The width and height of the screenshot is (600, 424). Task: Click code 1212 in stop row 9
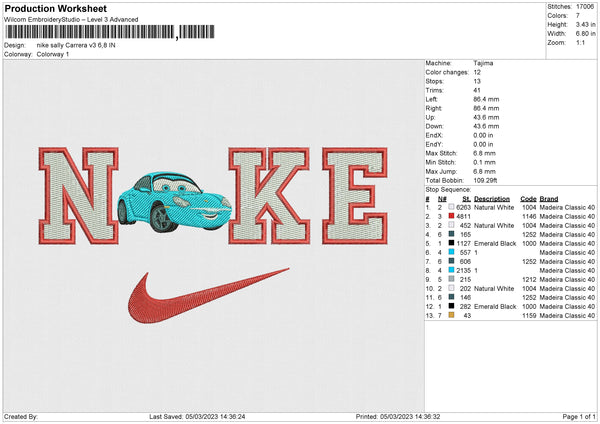529,279
